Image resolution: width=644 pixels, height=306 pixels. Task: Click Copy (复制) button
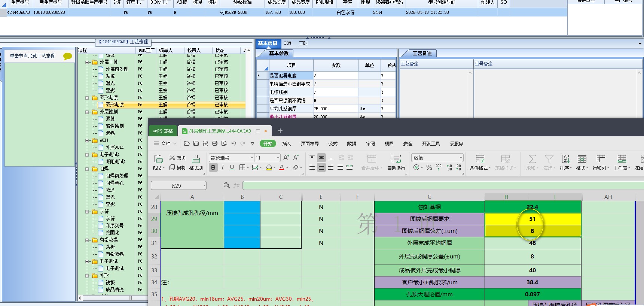click(177, 167)
